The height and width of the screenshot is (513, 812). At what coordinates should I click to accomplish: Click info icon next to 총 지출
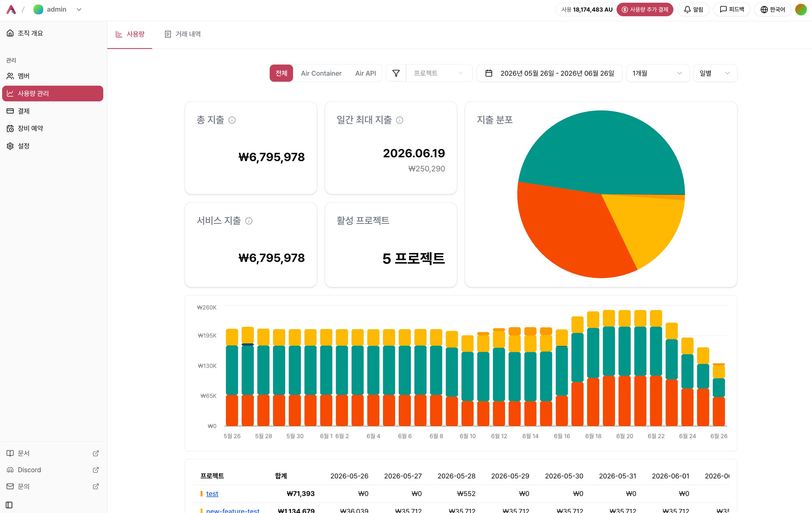click(x=232, y=120)
